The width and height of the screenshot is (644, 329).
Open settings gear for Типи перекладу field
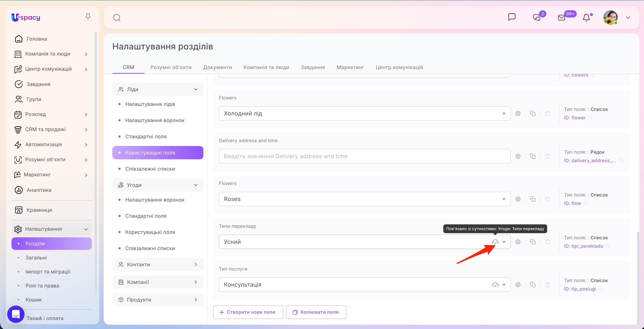pyautogui.click(x=518, y=242)
